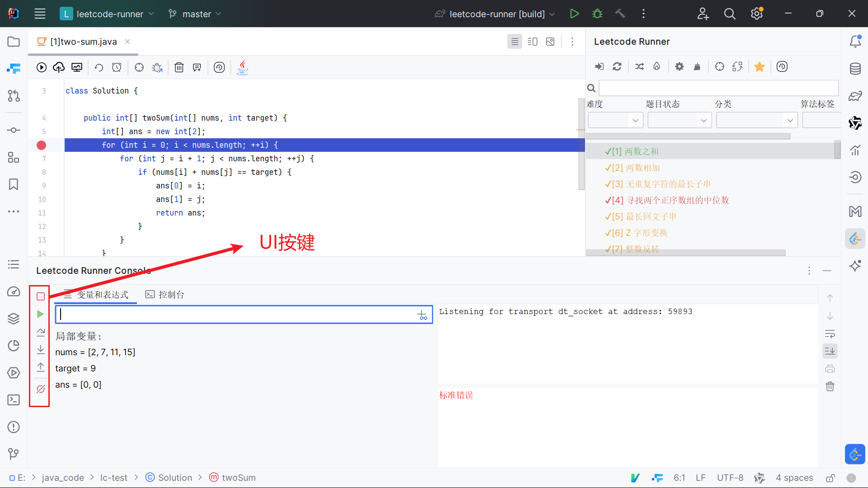Viewport: 868px width, 488px height.
Task: Open the more actions menu in title bar
Action: 643,14
